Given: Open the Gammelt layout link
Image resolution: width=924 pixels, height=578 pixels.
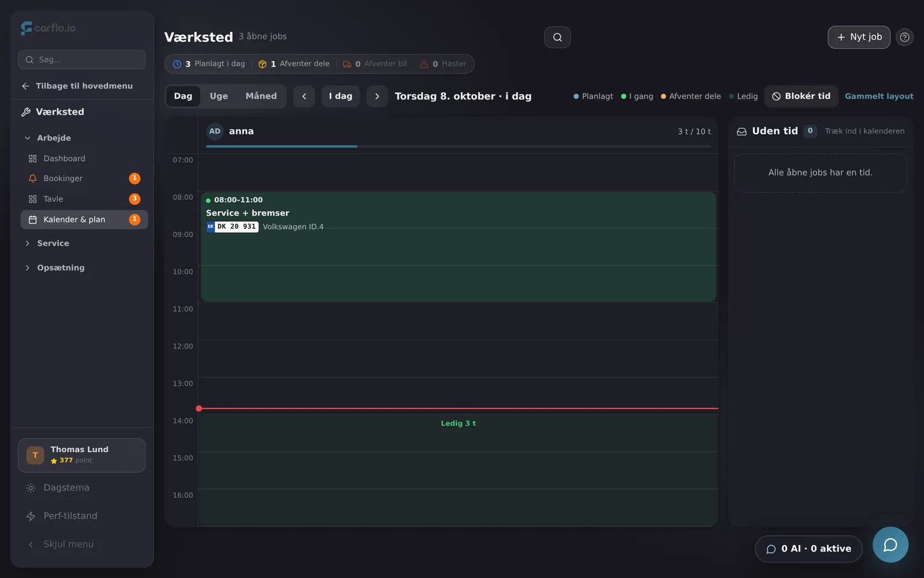Looking at the screenshot, I should tap(879, 97).
